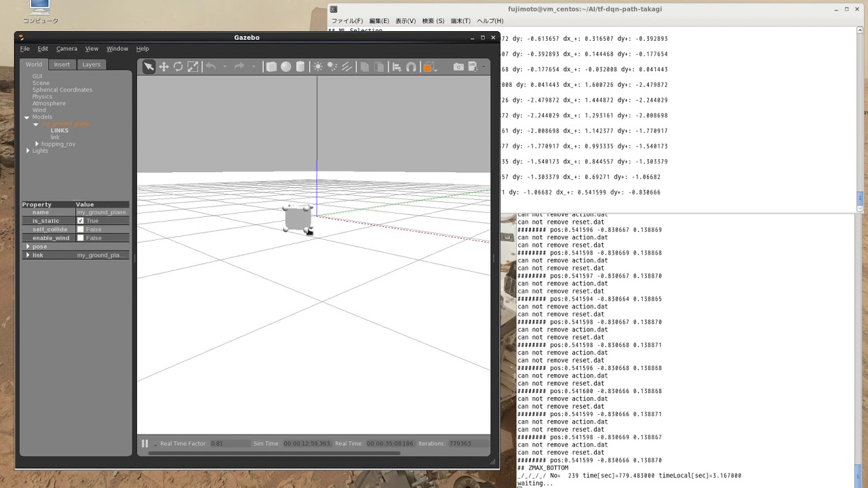Pause the Gazebo simulation
This screenshot has height=488, width=868.
tap(144, 443)
